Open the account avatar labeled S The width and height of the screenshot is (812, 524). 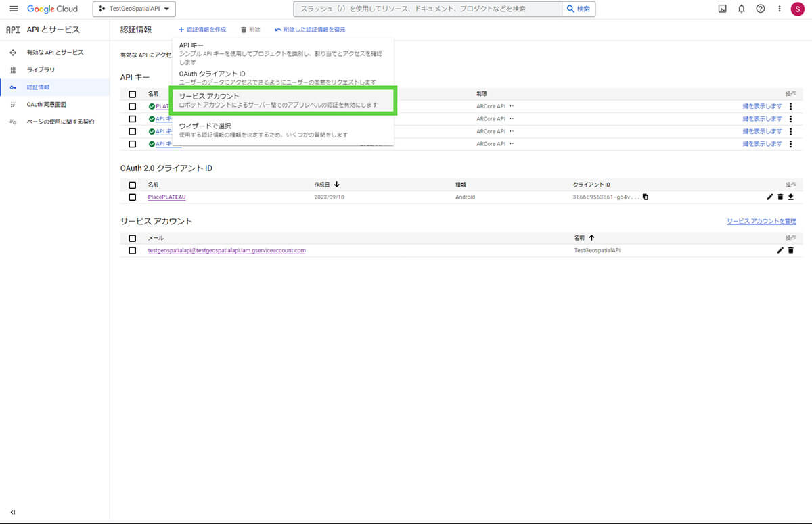[797, 9]
